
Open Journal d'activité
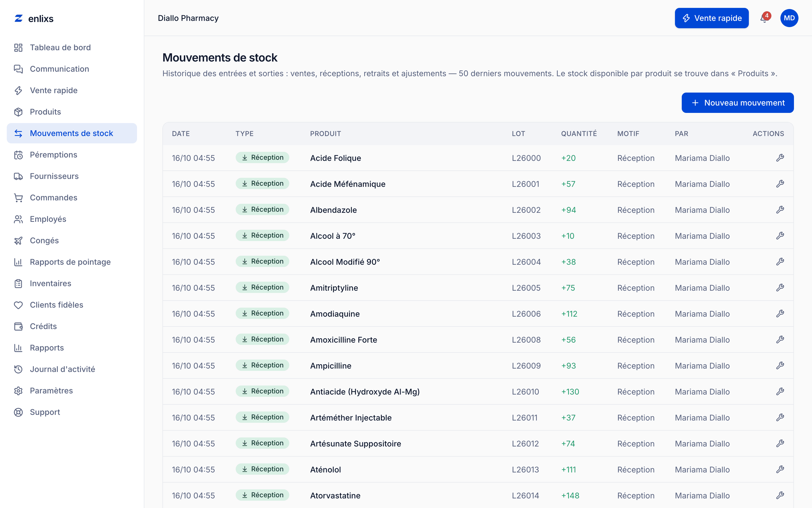click(x=72, y=369)
